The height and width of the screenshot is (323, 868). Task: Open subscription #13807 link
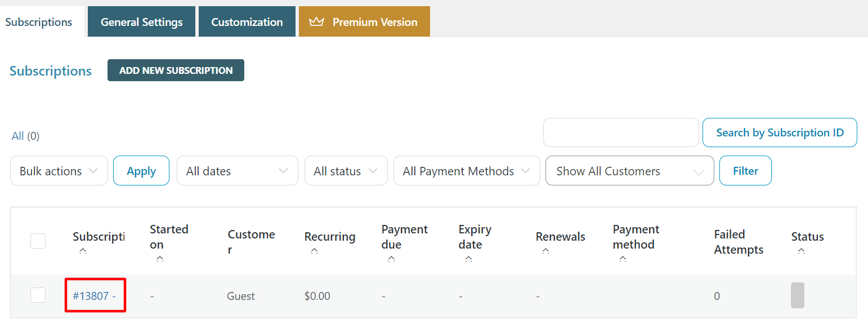[91, 295]
